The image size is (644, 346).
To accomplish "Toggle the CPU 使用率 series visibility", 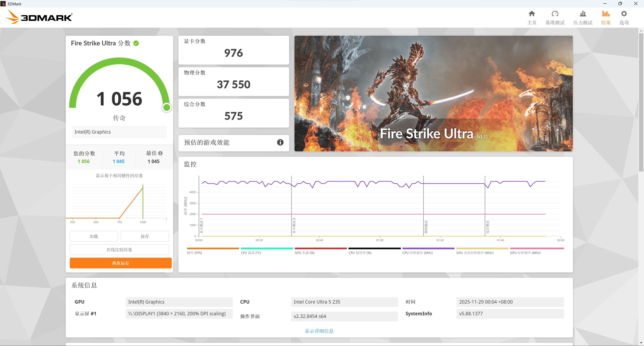I will click(x=374, y=248).
